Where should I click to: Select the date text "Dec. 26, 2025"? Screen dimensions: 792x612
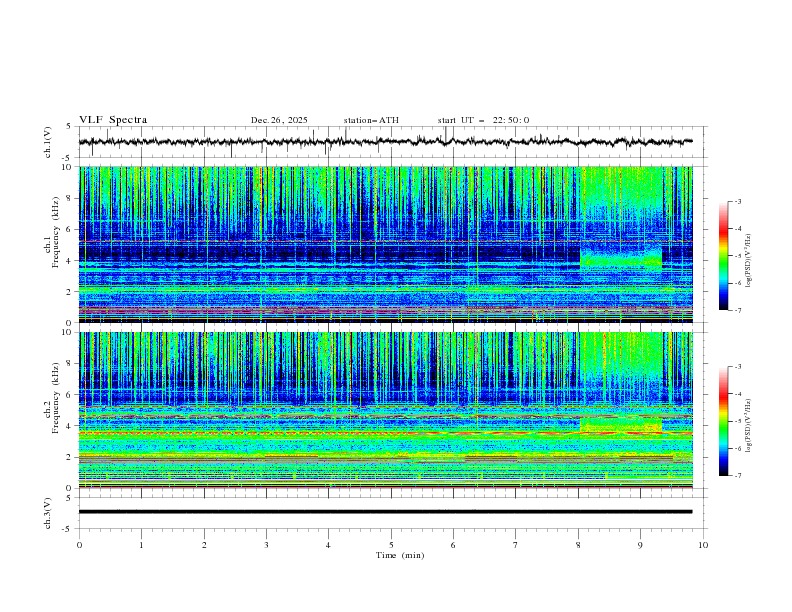click(279, 120)
